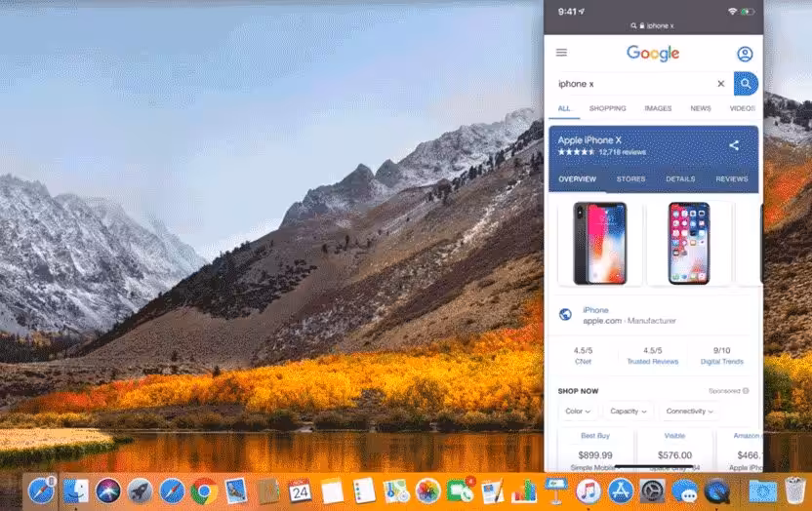Select the ALL results tab
Viewport: 812px width, 511px height.
[564, 108]
